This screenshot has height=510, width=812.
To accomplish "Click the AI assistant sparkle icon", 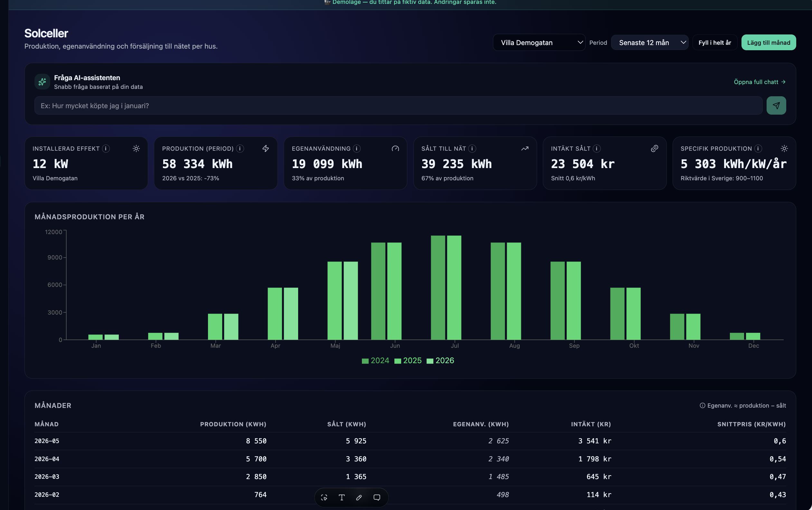I will 42,82.
